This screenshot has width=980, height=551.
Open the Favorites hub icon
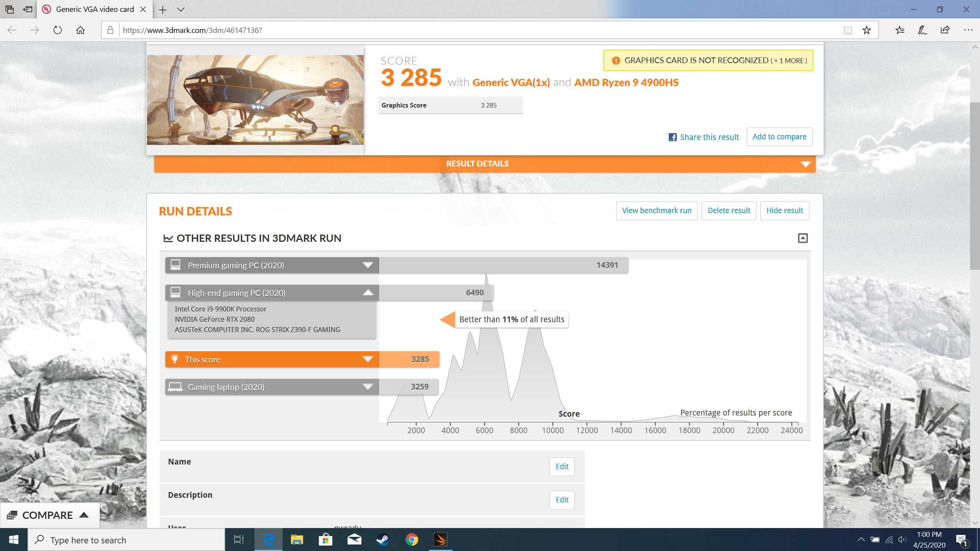[900, 30]
